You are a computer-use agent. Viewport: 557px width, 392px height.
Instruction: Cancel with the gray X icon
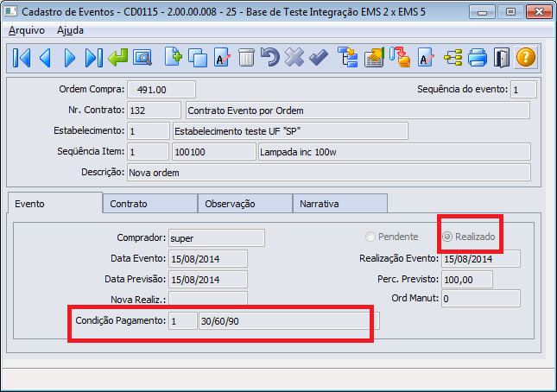294,58
